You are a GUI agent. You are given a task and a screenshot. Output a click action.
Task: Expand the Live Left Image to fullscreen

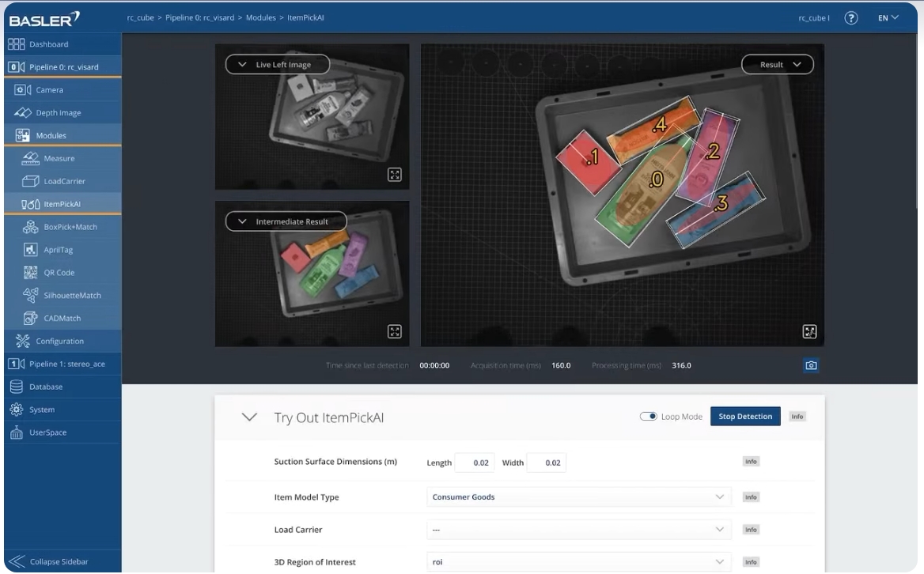394,175
